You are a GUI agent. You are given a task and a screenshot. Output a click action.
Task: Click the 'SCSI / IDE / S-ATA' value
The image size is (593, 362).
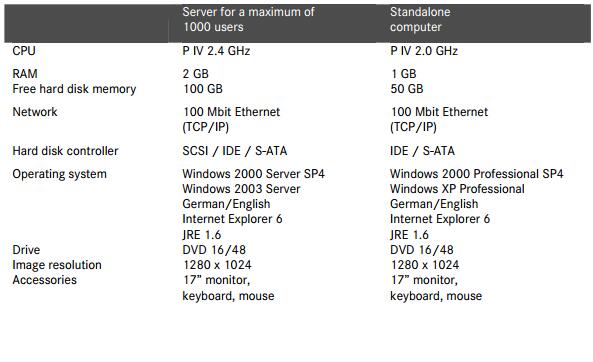234,151
